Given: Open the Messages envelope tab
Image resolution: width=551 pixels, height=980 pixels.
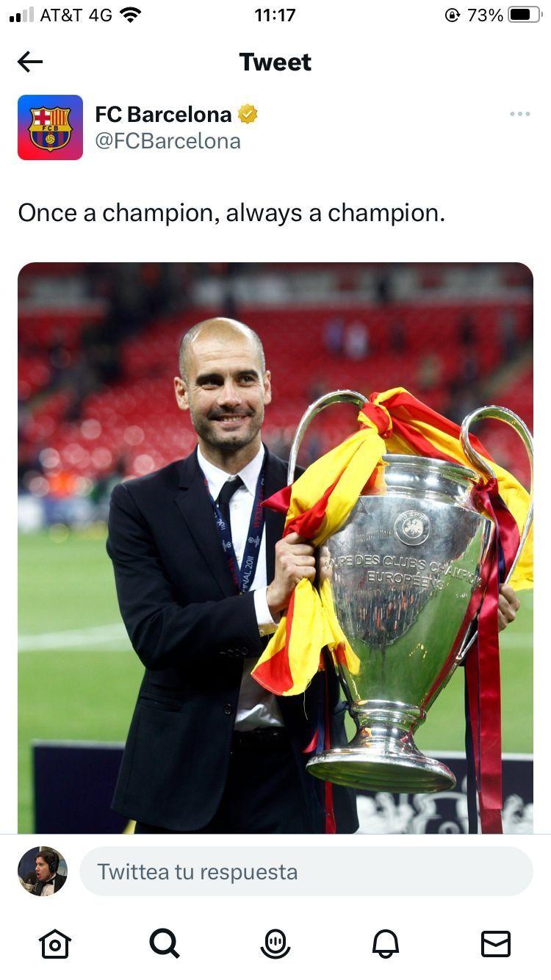Looking at the screenshot, I should (496, 943).
